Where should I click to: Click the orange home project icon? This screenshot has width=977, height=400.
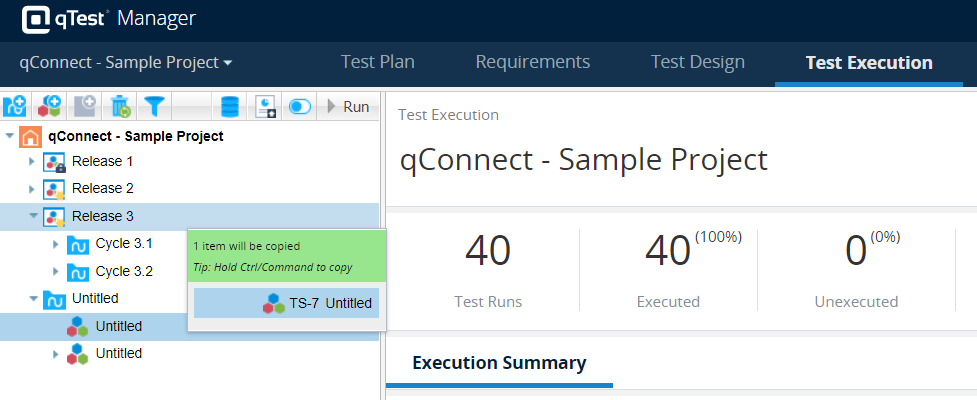coord(31,136)
